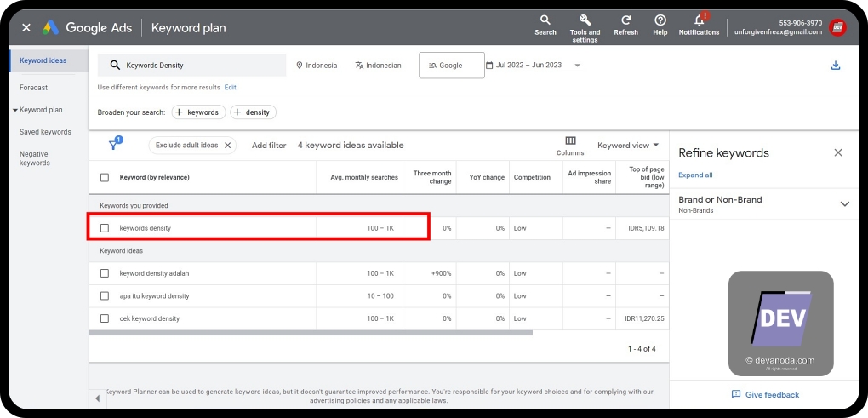Add 'density' to broaden search
The width and height of the screenshot is (868, 418).
click(253, 112)
